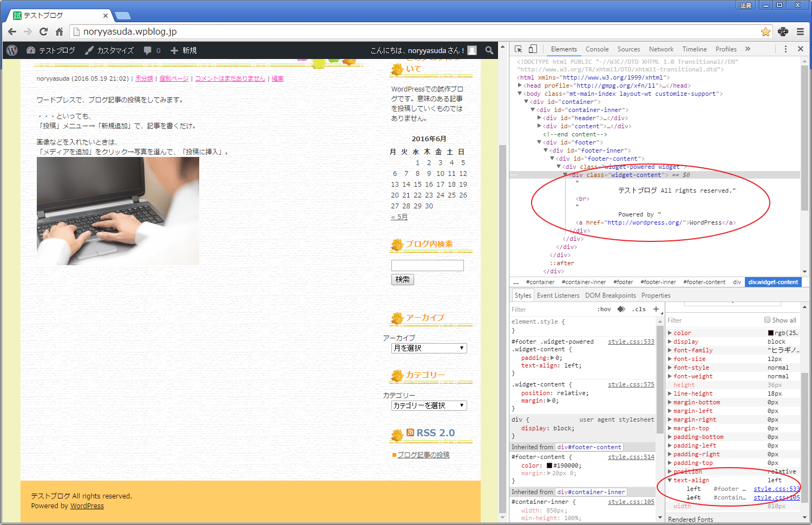
Task: Open the DevTools three-dot customize menu
Action: (x=785, y=49)
